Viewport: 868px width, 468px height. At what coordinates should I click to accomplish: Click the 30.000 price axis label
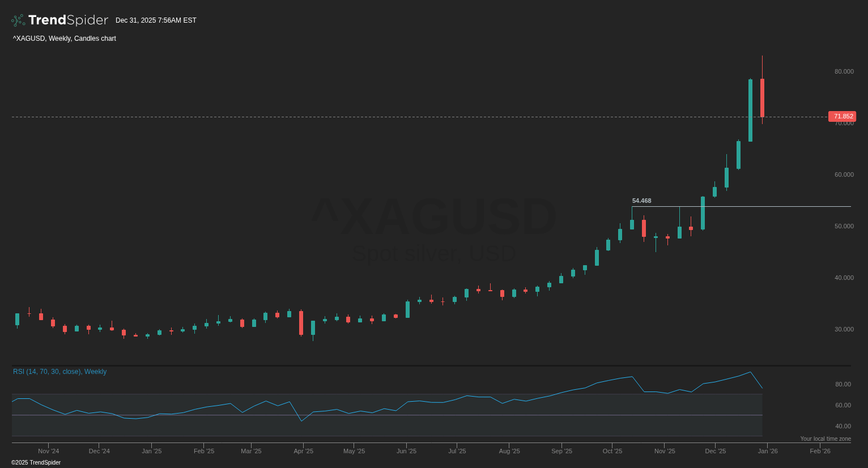844,329
